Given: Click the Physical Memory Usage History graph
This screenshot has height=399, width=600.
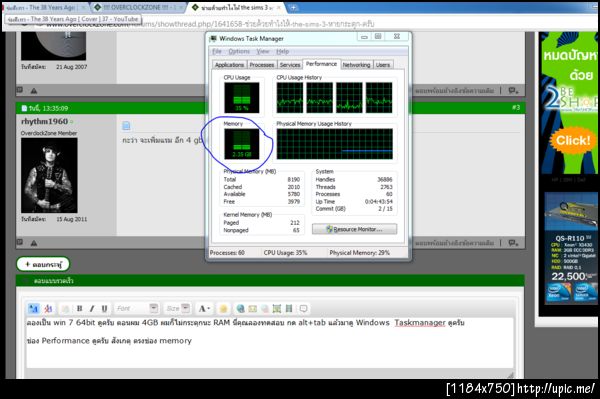Looking at the screenshot, I should coord(334,144).
